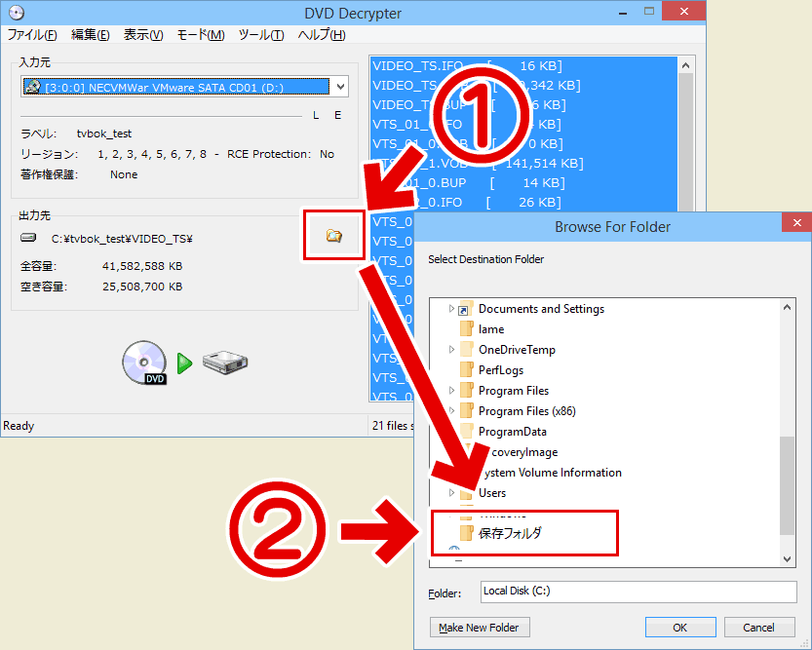Click the green play arrow to start
812x650 pixels.
click(x=184, y=363)
